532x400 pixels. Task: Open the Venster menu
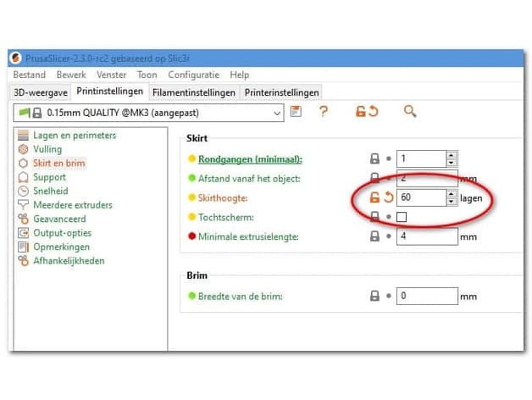point(111,75)
